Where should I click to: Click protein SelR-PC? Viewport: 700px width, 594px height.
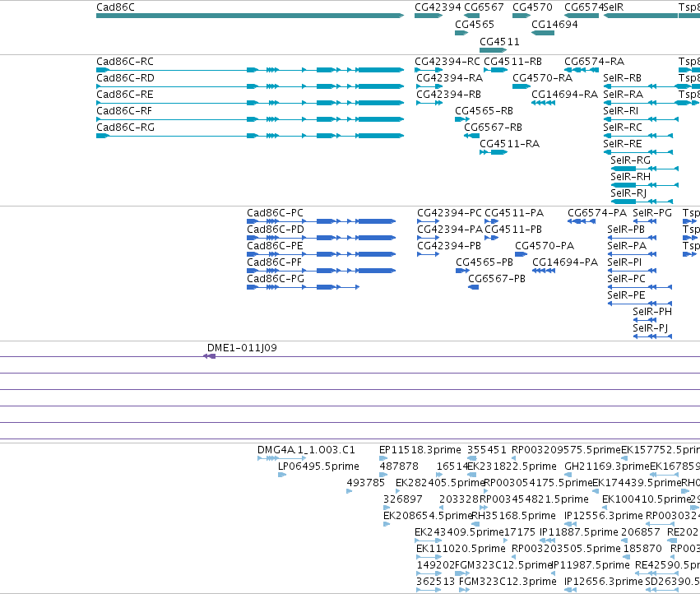coord(640,287)
